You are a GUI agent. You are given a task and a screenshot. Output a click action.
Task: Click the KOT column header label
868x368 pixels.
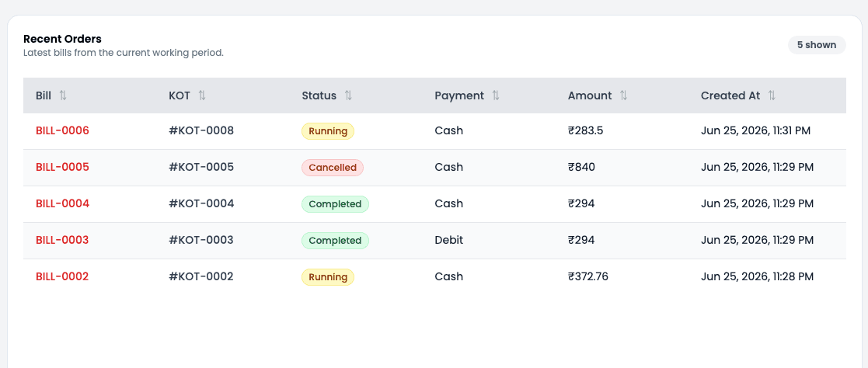point(180,95)
